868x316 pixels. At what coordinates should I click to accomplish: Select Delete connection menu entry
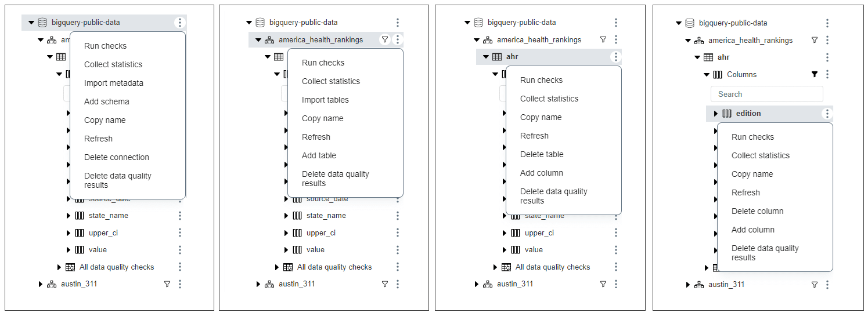(x=117, y=157)
